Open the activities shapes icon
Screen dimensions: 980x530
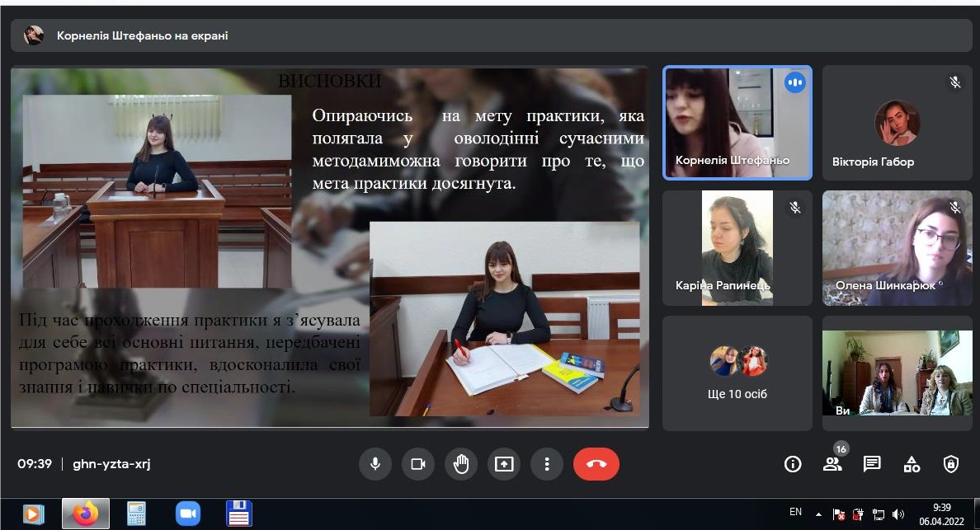pos(912,464)
